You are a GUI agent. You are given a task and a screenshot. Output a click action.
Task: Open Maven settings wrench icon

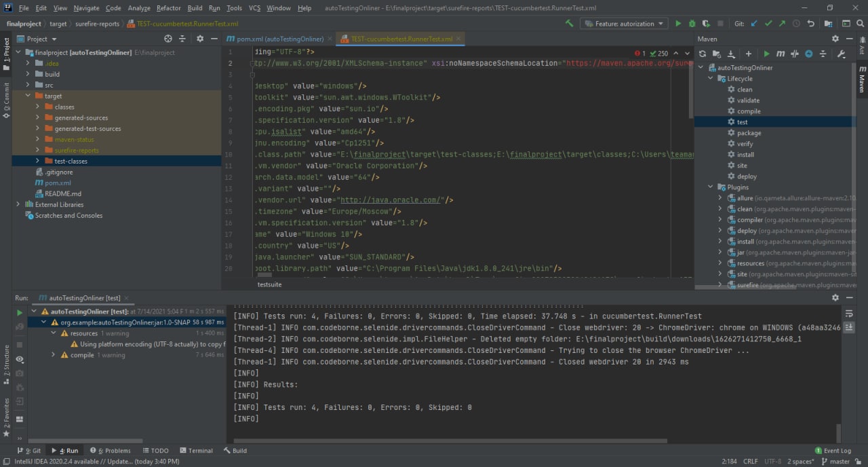842,54
